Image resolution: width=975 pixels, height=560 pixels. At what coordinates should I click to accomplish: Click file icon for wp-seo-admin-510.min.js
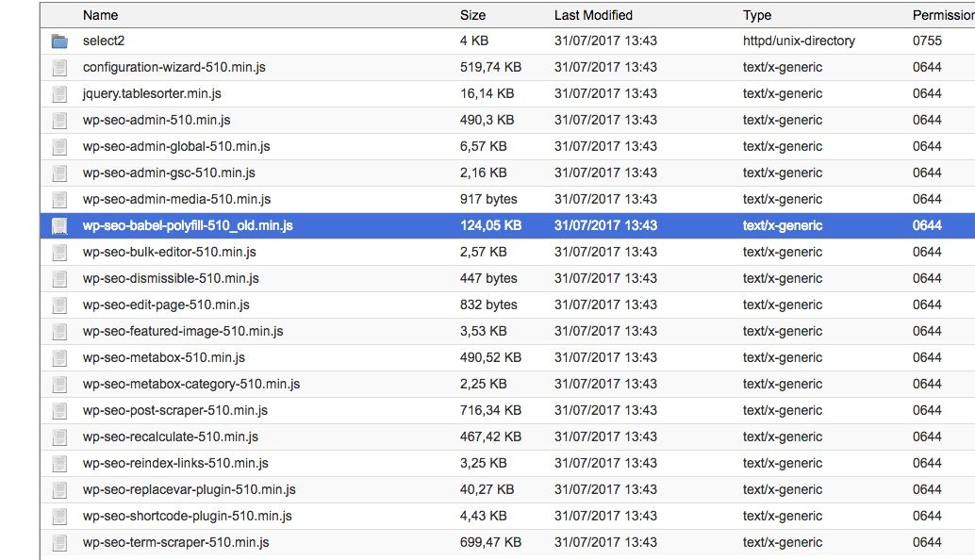click(x=59, y=120)
